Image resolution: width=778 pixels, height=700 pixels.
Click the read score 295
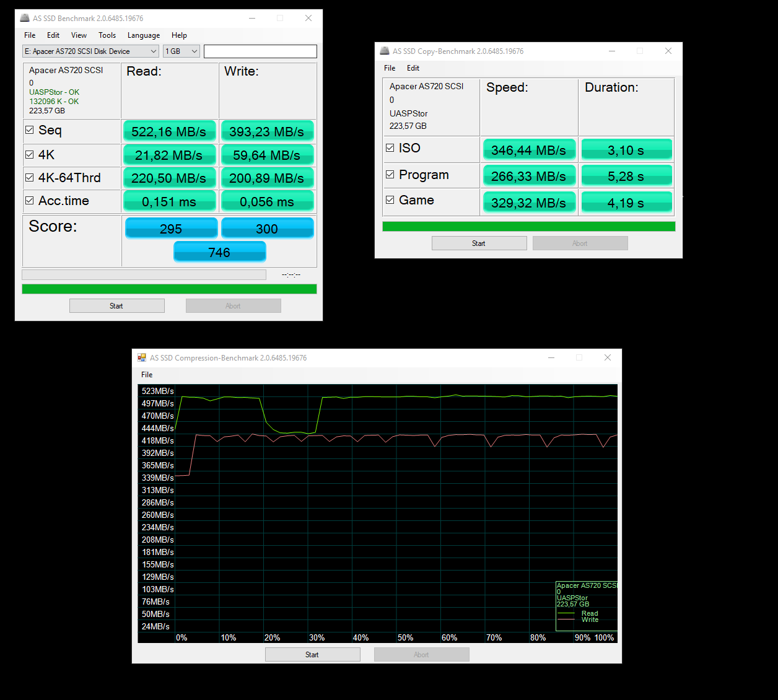(x=172, y=228)
